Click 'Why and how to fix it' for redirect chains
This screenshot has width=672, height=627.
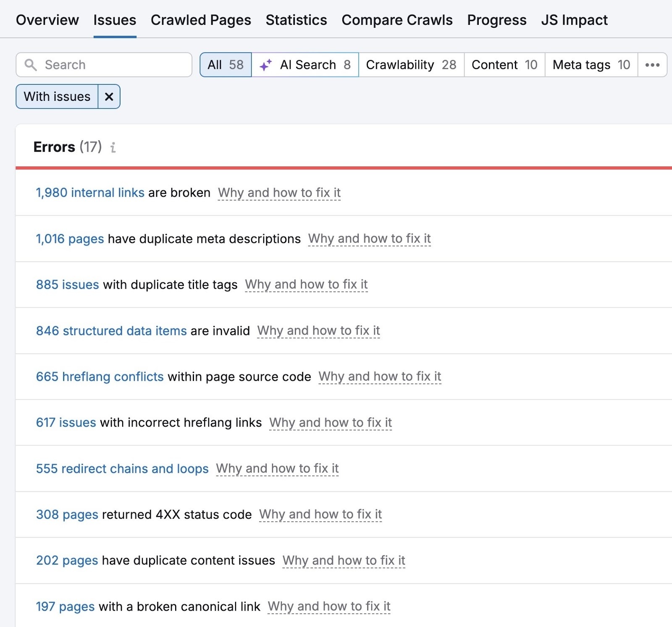[x=277, y=468]
